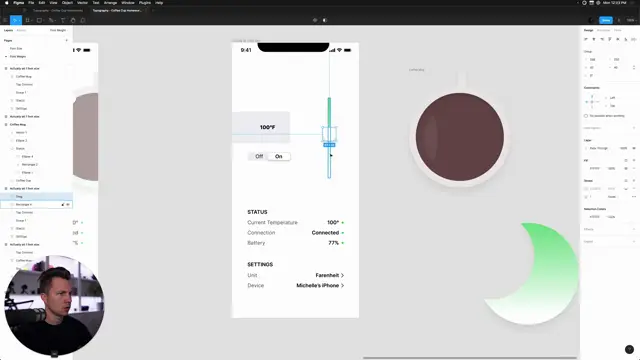Open the Apple menu
640x360 pixels.
click(x=7, y=3)
